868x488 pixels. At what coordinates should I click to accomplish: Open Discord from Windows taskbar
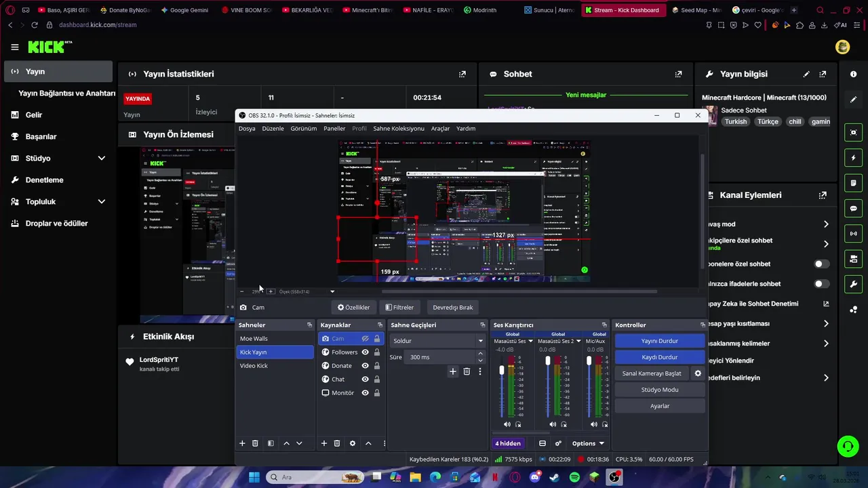535,477
